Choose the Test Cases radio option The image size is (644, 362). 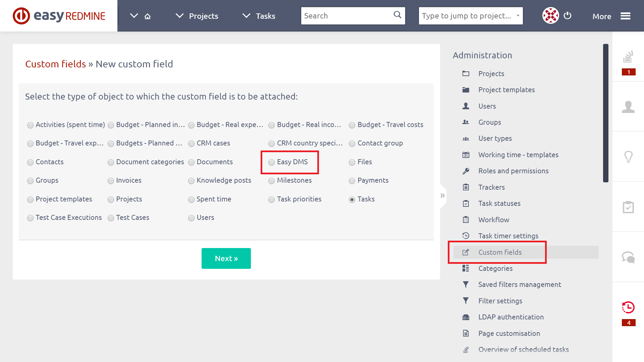[111, 218]
